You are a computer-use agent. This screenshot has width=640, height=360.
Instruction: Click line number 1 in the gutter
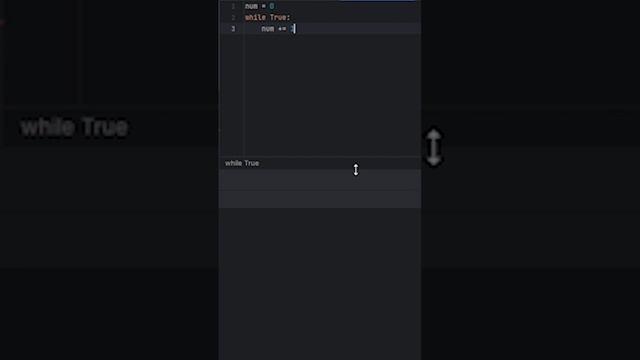[x=233, y=6]
